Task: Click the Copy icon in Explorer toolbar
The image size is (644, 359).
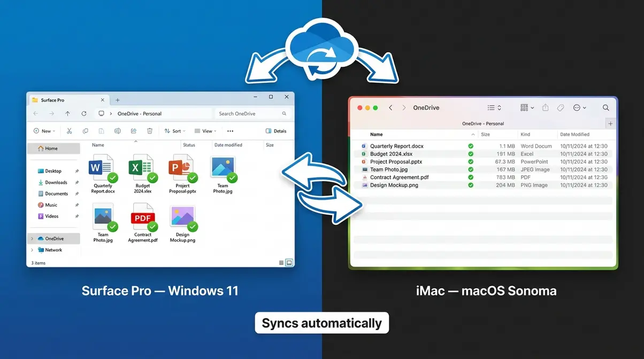Action: 85,131
